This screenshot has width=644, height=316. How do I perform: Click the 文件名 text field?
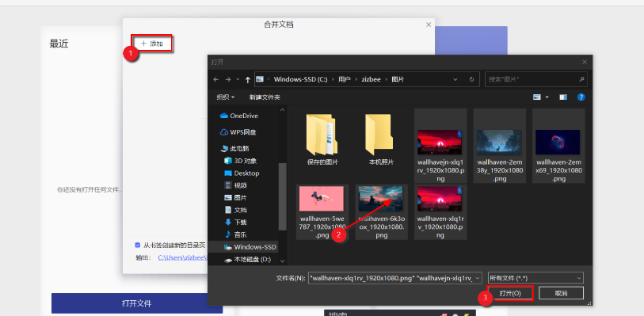(391, 278)
